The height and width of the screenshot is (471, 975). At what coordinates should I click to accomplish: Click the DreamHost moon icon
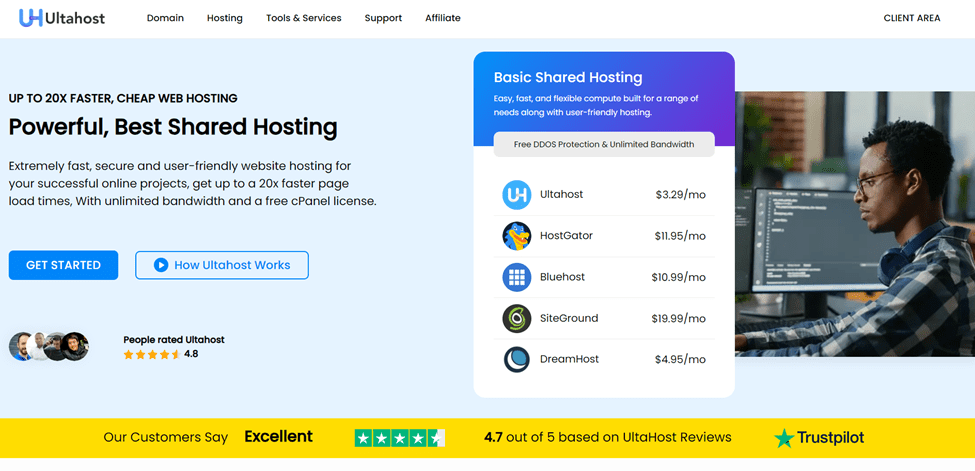[516, 359]
